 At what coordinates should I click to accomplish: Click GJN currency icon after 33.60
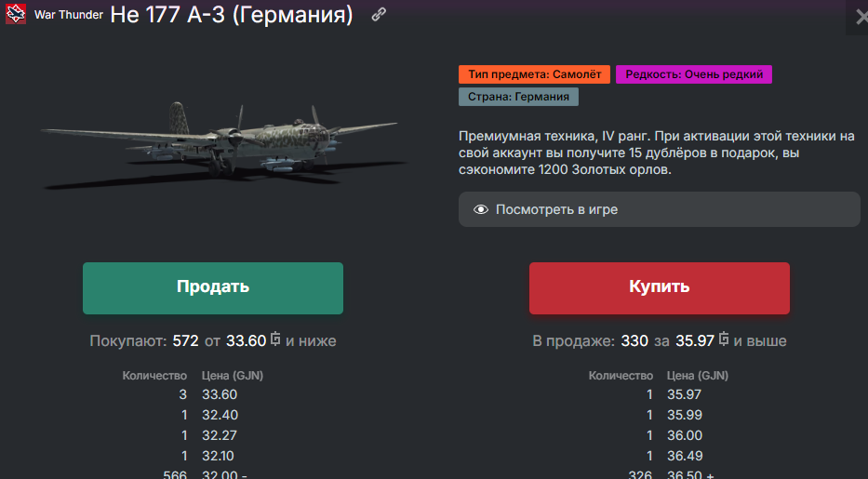tap(275, 339)
